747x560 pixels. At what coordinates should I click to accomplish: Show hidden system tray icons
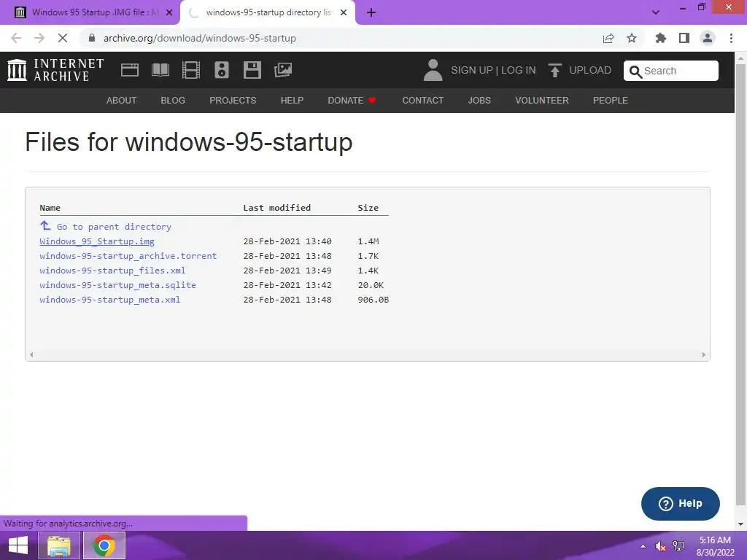pos(643,546)
